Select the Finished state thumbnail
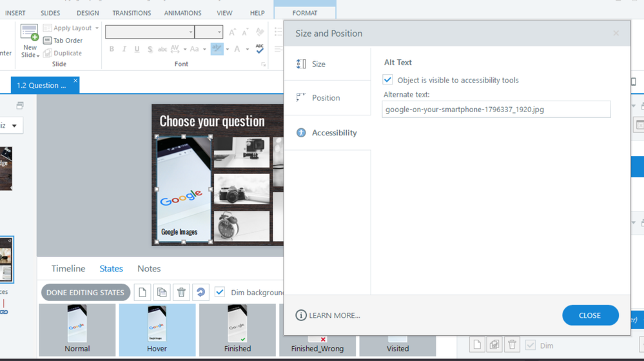The height and width of the screenshot is (361, 644). tap(237, 330)
